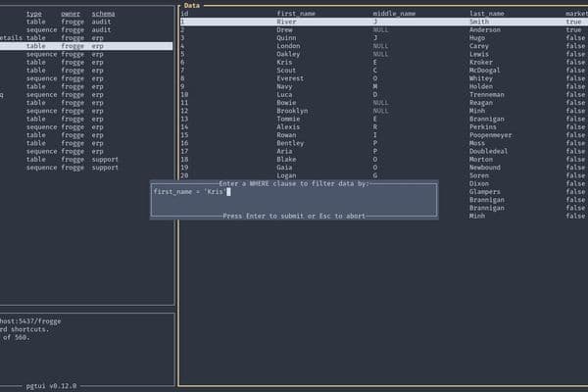Select the first_name cell 'Oakley'
Viewport: 588px width, 392px height.
point(288,54)
